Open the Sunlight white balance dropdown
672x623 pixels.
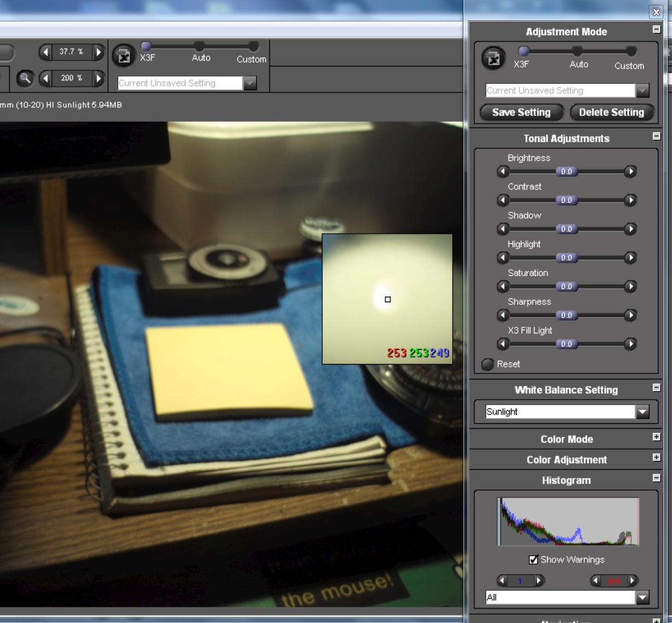pos(642,412)
